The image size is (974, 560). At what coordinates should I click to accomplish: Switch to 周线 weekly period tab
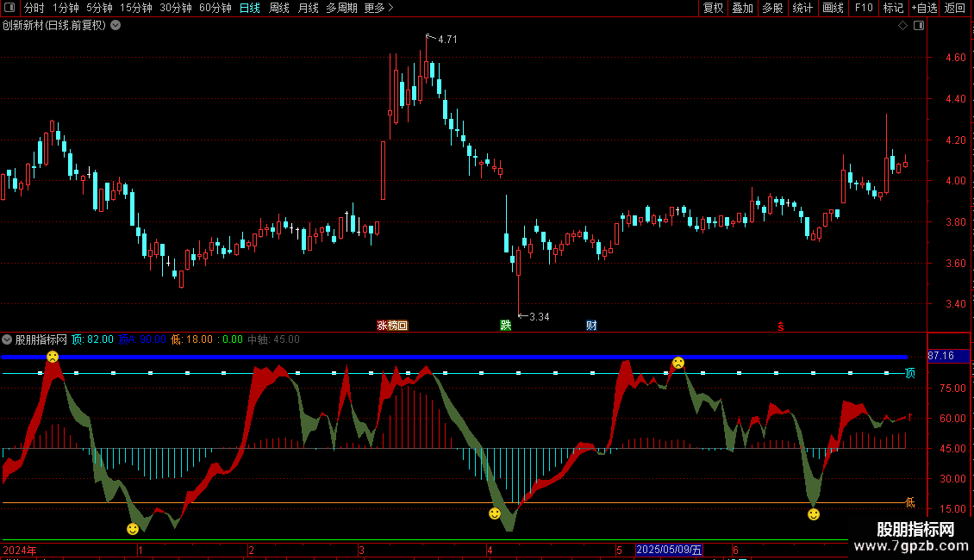pos(279,8)
